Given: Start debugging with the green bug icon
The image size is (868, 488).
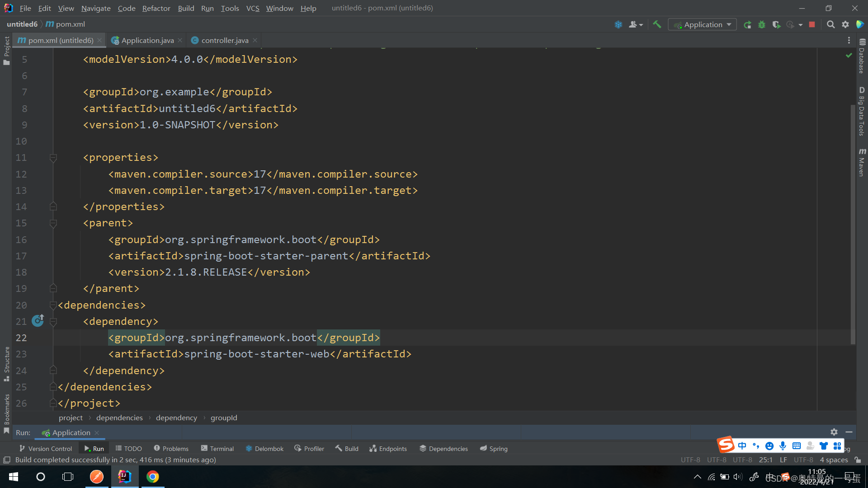Looking at the screenshot, I should pos(762,24).
